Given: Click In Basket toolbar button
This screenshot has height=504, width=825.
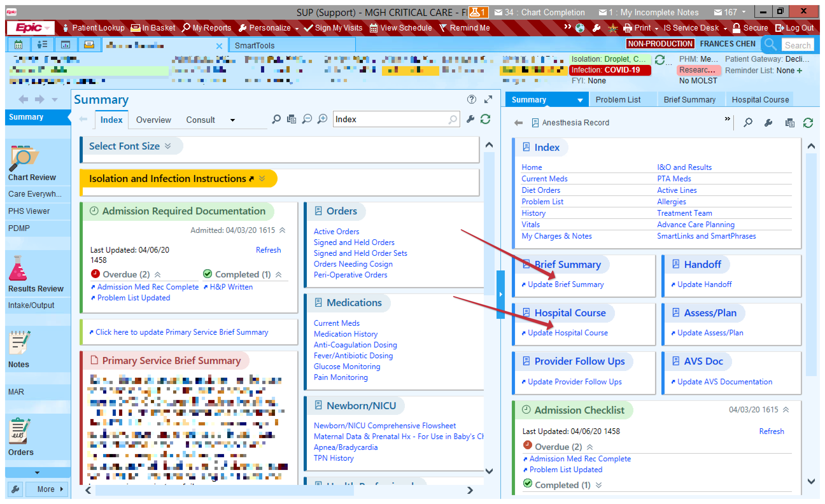Looking at the screenshot, I should coord(153,28).
